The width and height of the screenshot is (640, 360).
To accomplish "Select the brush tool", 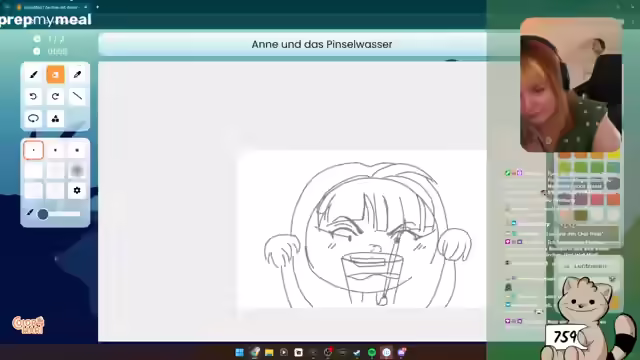I will (x=33, y=75).
